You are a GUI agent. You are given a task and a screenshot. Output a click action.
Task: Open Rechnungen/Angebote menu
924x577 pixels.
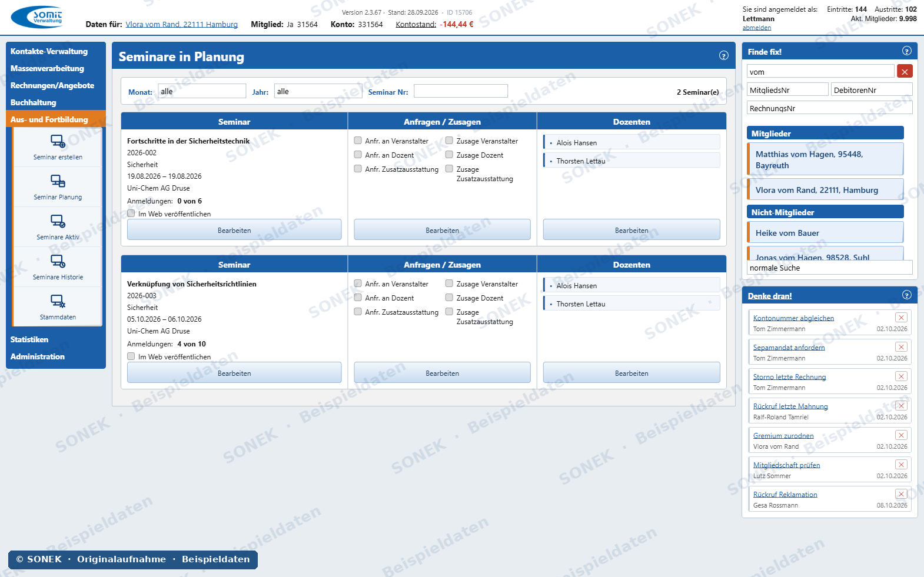coord(52,85)
